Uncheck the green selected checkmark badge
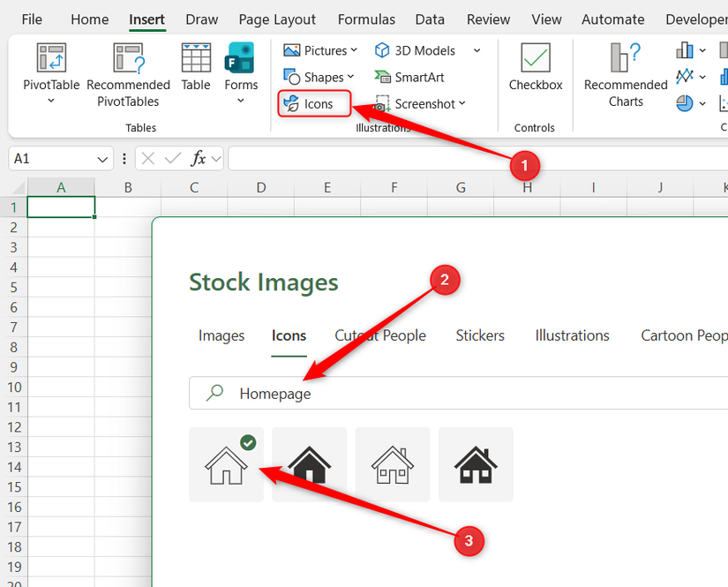The width and height of the screenshot is (728, 587). (248, 443)
